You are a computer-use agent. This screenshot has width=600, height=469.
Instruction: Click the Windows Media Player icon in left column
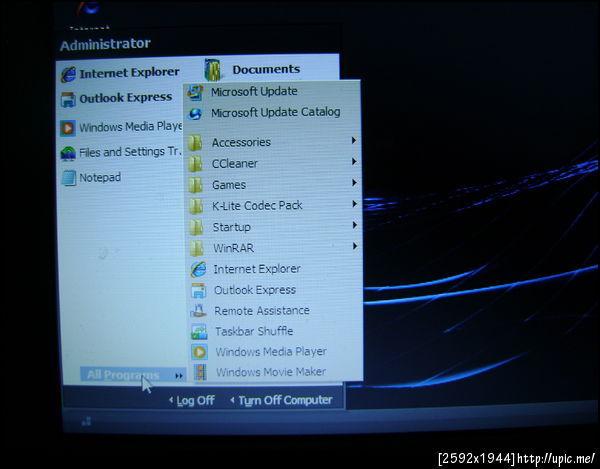pyautogui.click(x=68, y=128)
